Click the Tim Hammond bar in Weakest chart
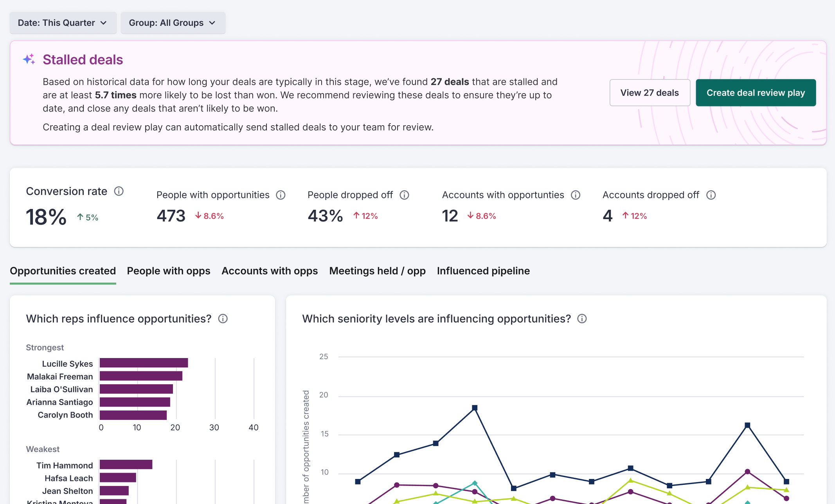 [x=126, y=464]
